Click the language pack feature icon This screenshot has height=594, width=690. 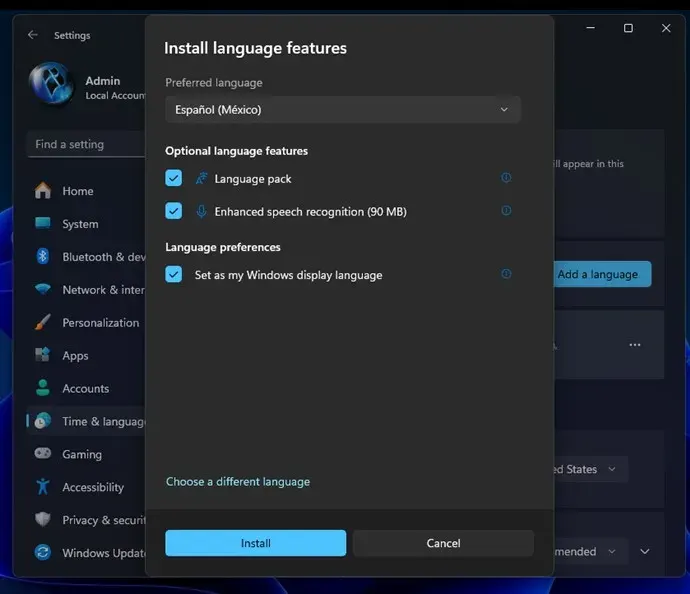[x=201, y=178]
